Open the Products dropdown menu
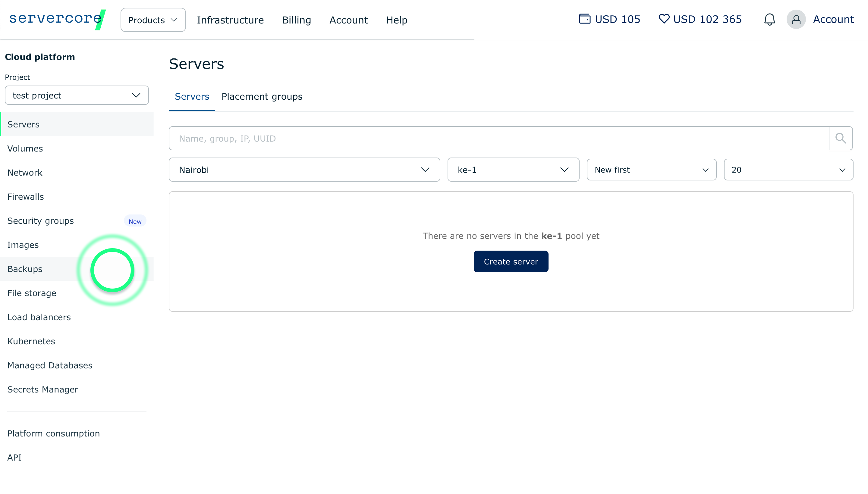 (153, 20)
